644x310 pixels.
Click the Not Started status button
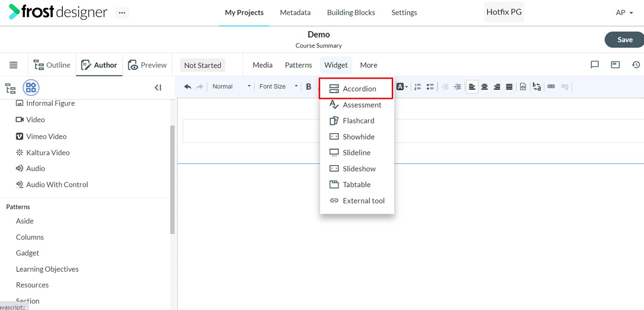tap(203, 65)
